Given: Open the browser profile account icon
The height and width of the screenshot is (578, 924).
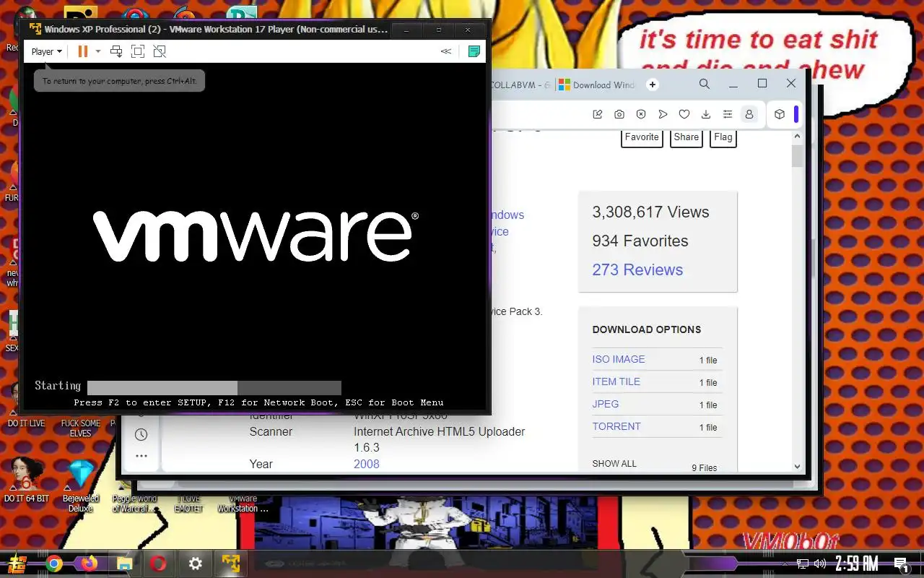Looking at the screenshot, I should 749,114.
